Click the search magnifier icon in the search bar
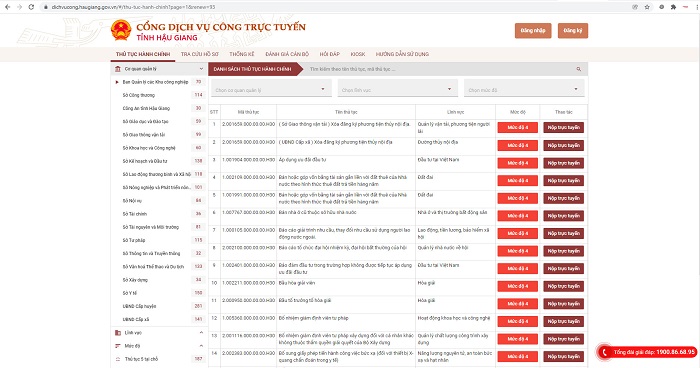The height and width of the screenshot is (368, 700). 579,69
